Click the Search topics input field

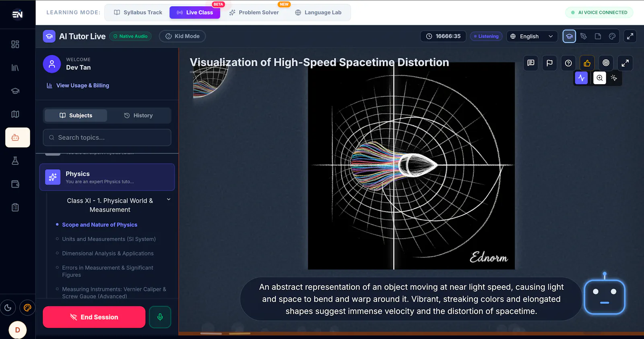pos(107,137)
